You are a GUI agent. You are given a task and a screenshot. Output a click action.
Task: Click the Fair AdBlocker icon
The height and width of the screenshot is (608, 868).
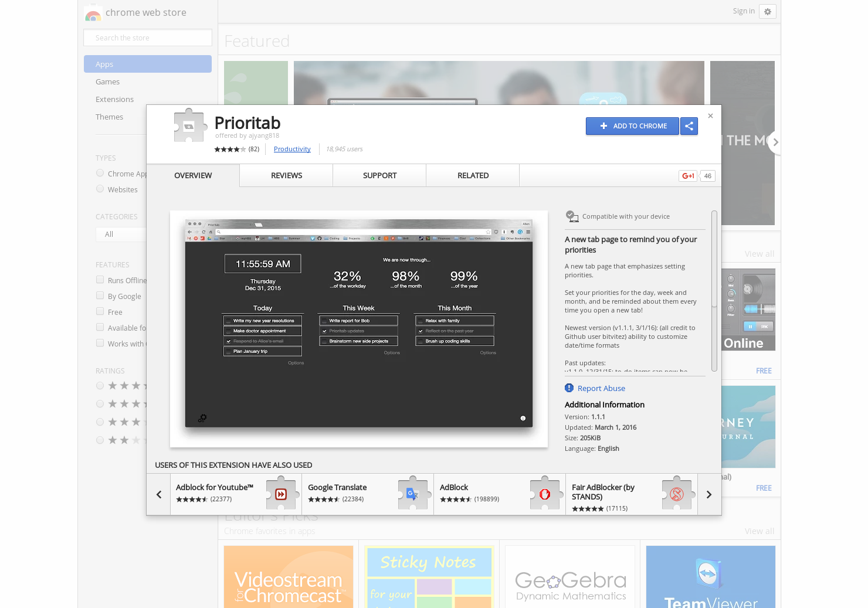677,494
